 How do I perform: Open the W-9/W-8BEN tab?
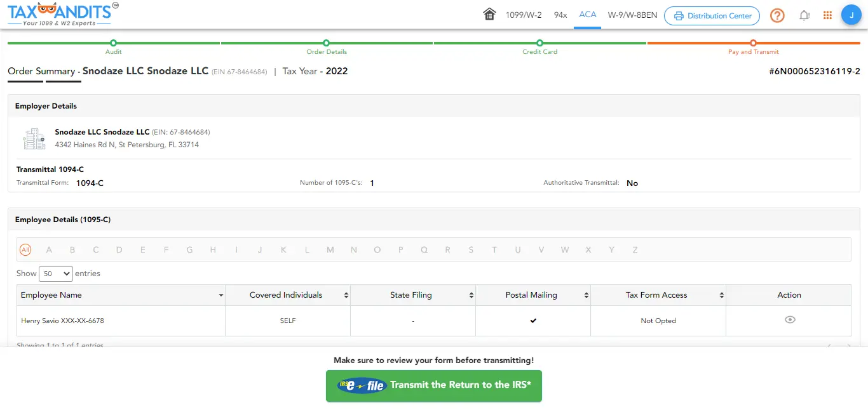632,15
